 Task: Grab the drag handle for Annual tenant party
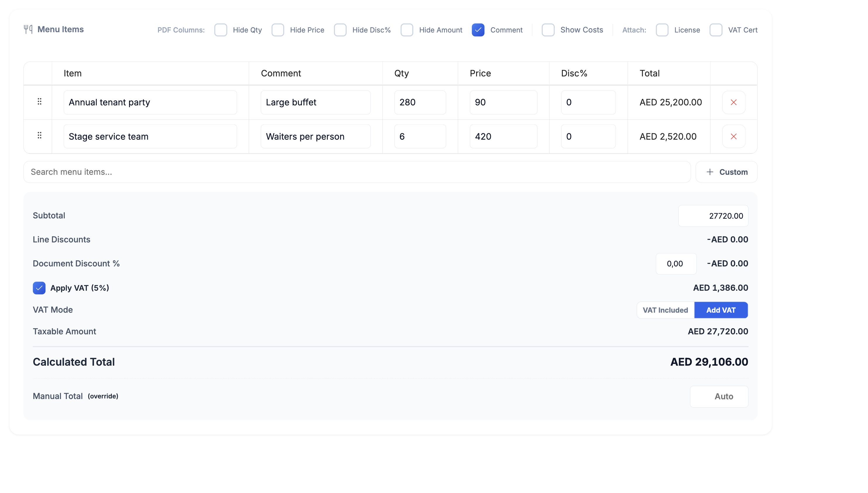point(39,102)
